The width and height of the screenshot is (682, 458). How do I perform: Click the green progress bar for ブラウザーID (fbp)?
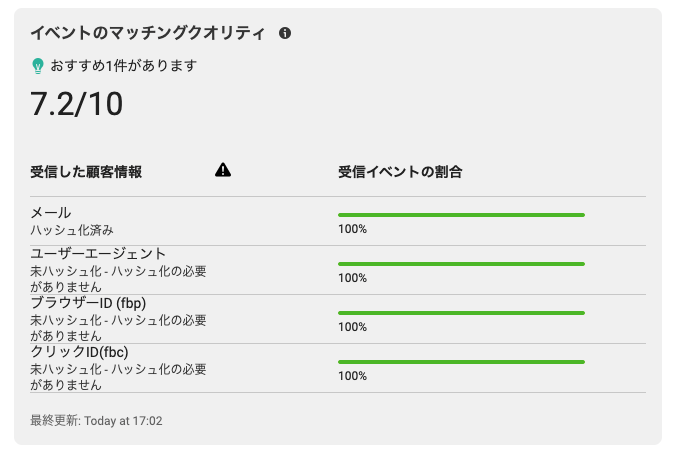click(x=461, y=313)
